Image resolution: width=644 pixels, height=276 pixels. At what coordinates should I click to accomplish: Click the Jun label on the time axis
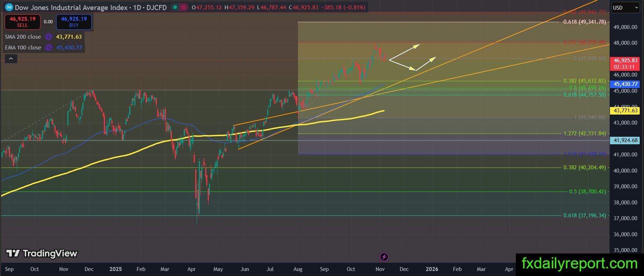pyautogui.click(x=245, y=269)
